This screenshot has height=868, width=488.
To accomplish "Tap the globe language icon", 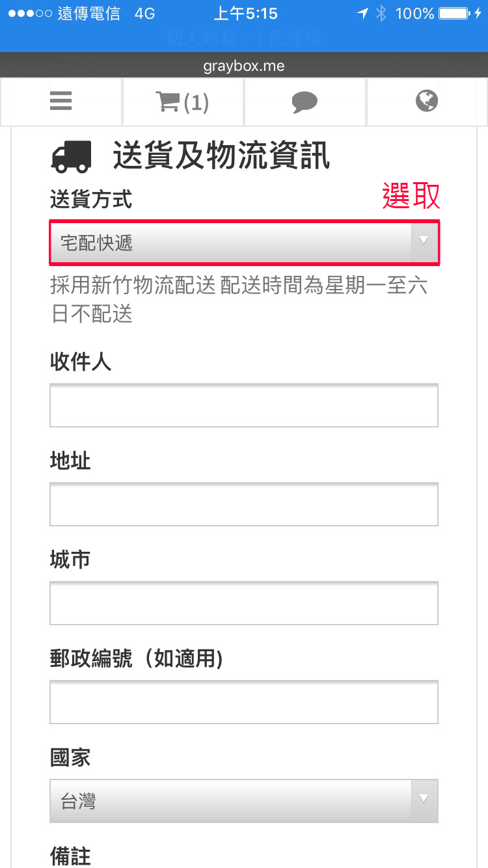I will click(427, 101).
